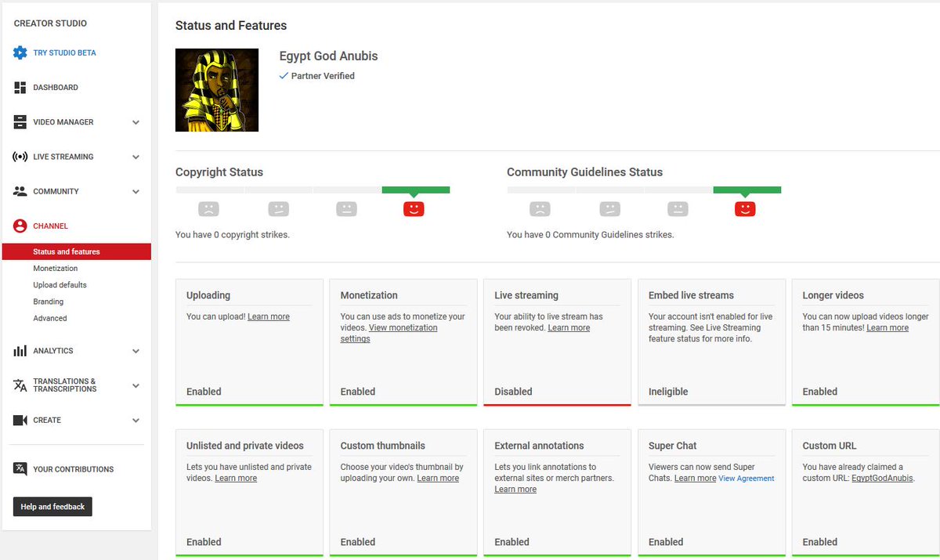Screen dimensions: 940x560
Task: Click the Video Manager icon
Action: [x=20, y=122]
